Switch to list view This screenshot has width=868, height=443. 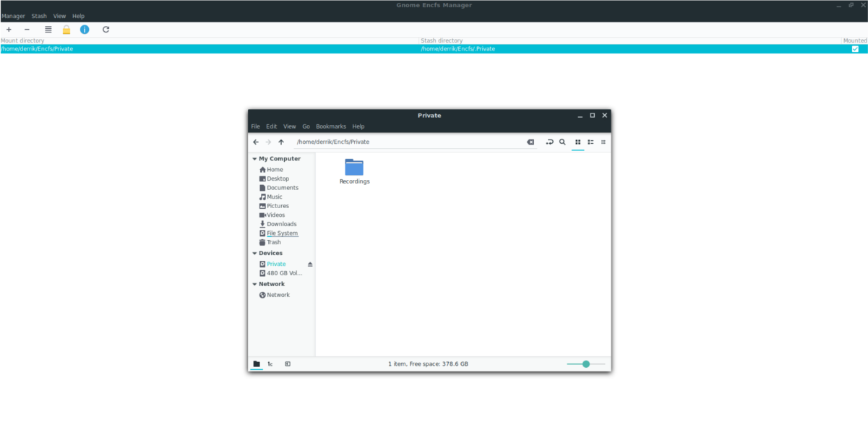click(x=590, y=142)
